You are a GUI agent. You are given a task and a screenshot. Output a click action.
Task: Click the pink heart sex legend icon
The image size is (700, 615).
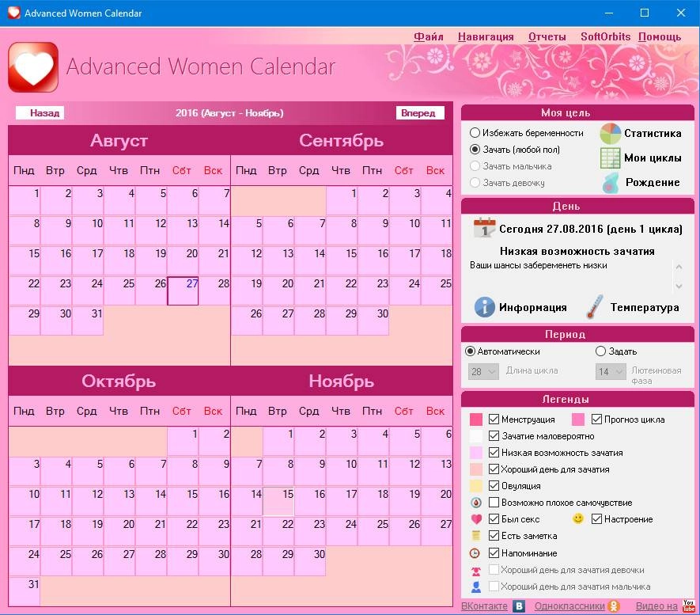476,519
